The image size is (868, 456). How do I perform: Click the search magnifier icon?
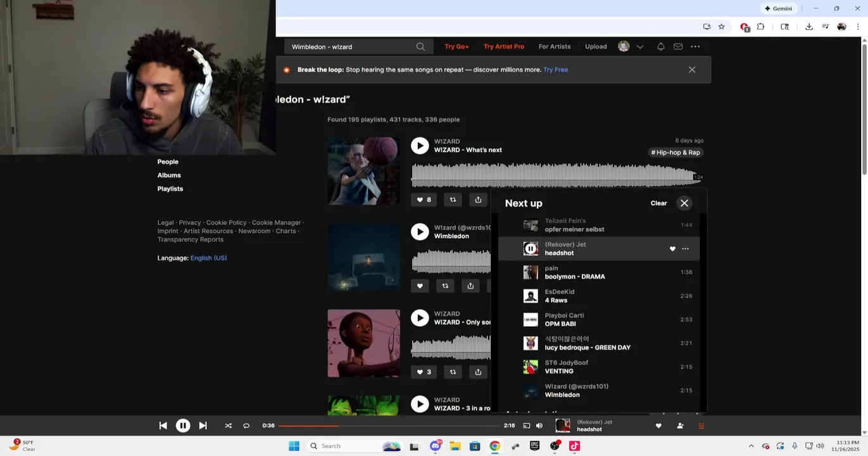click(x=420, y=47)
